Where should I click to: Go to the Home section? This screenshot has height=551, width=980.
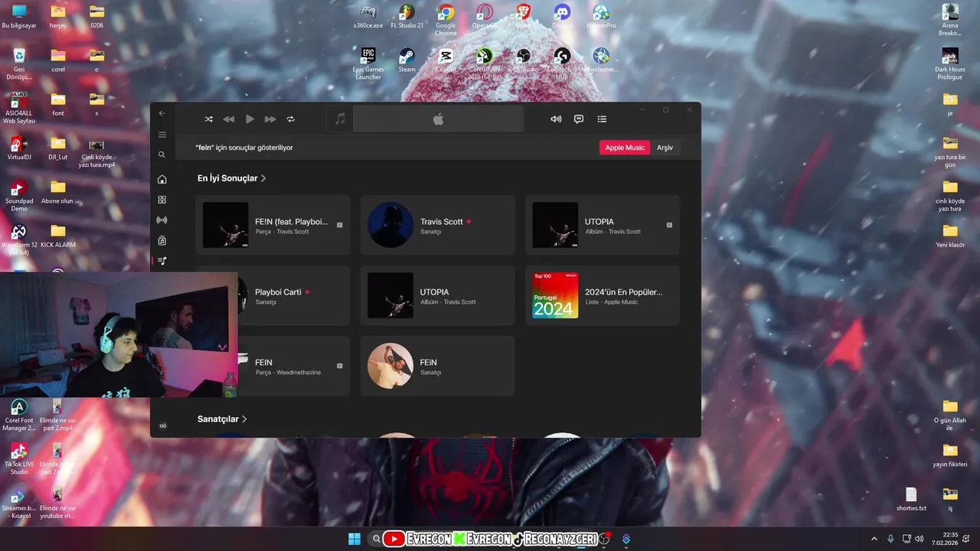162,179
